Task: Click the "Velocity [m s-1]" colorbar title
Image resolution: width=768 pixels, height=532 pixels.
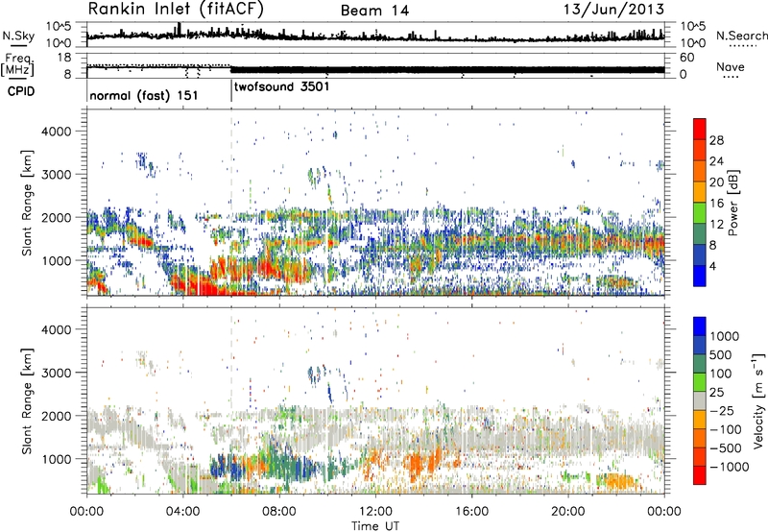Action: [x=758, y=400]
